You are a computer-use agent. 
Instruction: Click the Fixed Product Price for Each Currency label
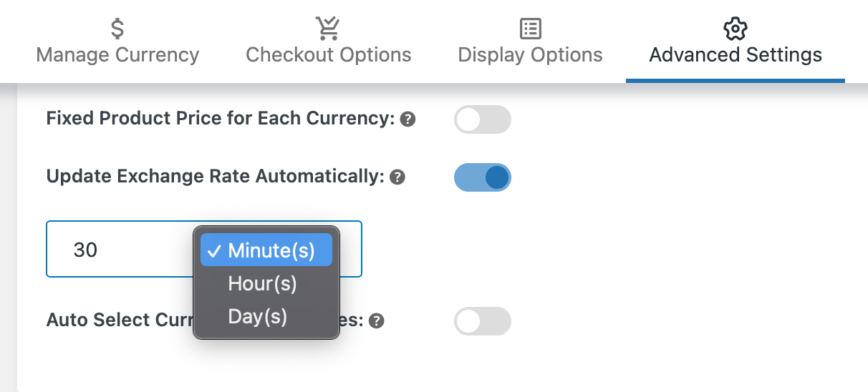220,119
